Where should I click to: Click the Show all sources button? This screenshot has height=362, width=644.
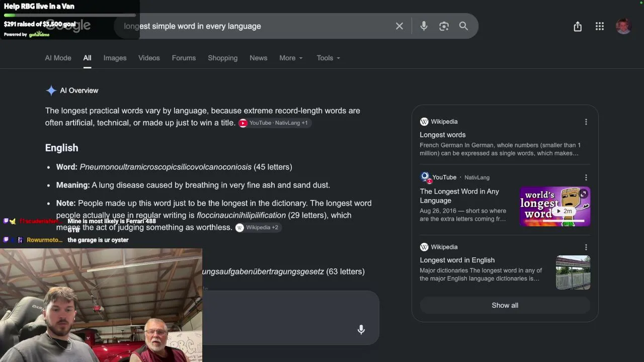click(x=505, y=305)
